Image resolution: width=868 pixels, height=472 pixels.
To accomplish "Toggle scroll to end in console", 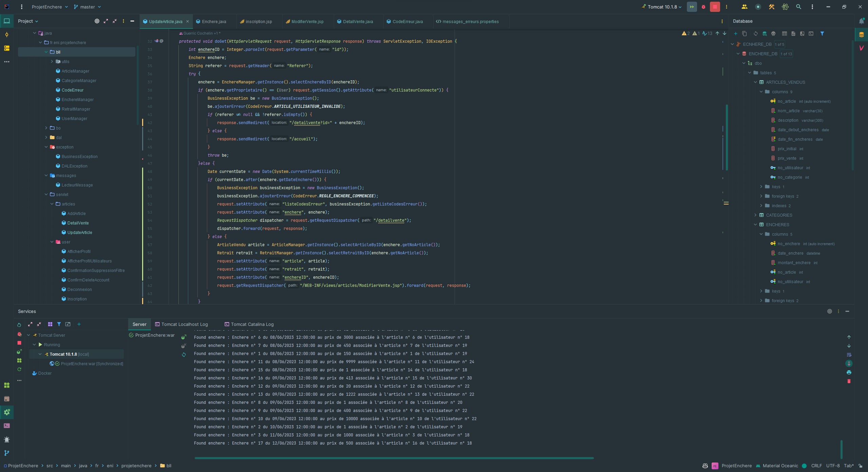I will [x=849, y=364].
